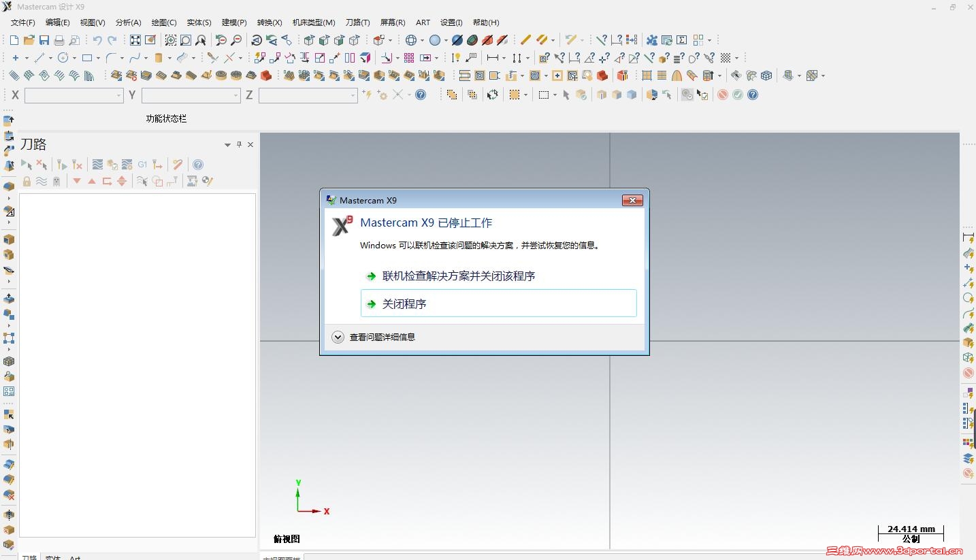
Task: Close the 刀路 panel
Action: click(x=250, y=144)
